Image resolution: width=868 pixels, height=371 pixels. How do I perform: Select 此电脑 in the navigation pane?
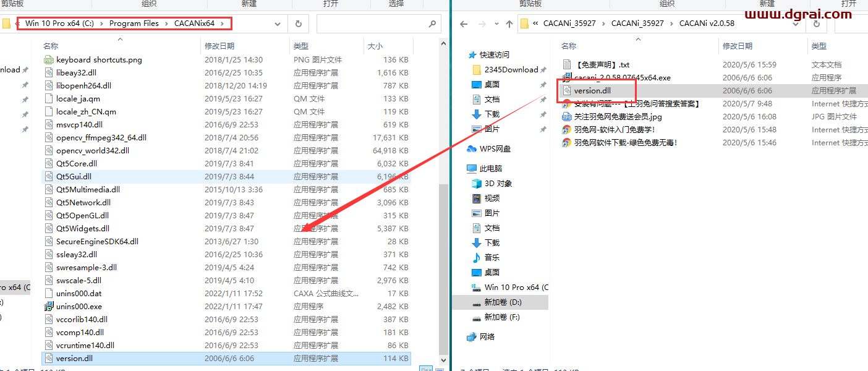(x=484, y=168)
